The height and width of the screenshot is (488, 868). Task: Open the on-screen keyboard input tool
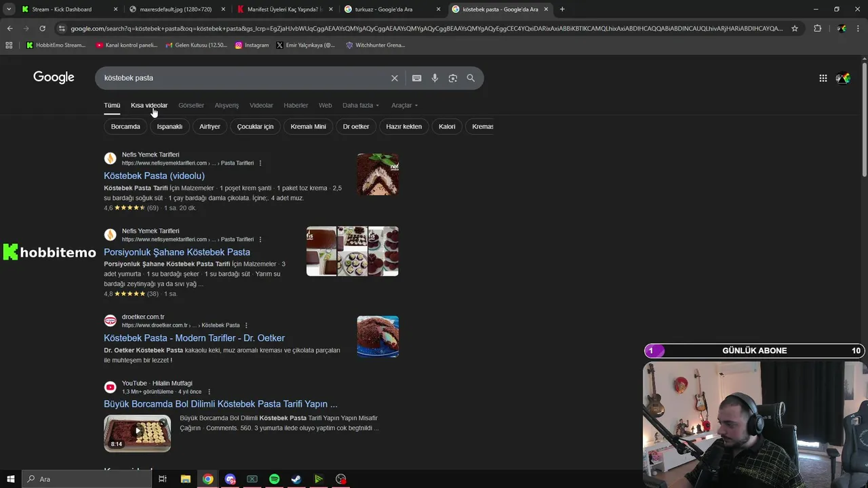(x=416, y=78)
